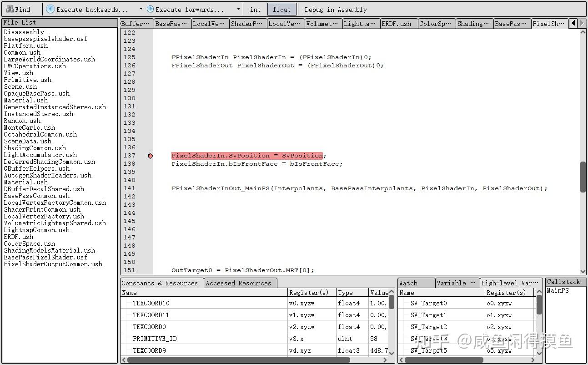Viewport: 588px width, 365px height.
Task: Open the BRDF.ush source tab
Action: tap(397, 24)
